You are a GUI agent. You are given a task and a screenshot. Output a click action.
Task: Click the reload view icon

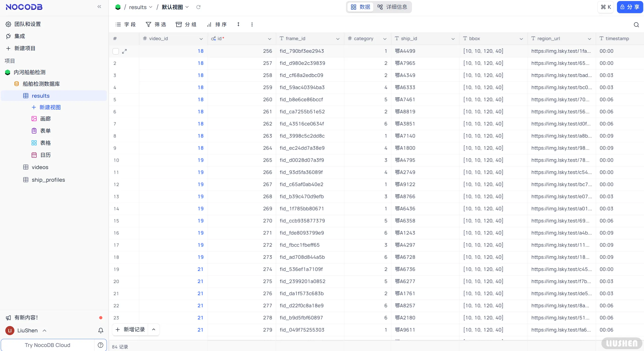click(x=199, y=7)
